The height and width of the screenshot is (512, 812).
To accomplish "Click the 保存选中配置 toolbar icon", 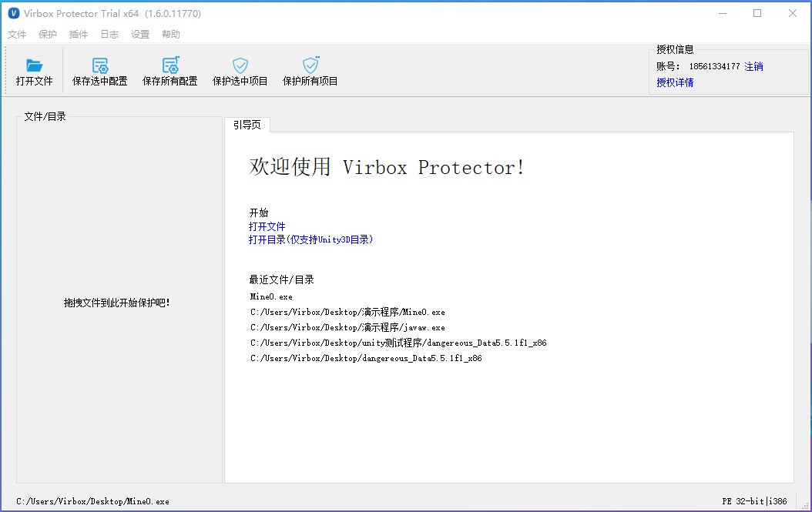I will point(100,65).
